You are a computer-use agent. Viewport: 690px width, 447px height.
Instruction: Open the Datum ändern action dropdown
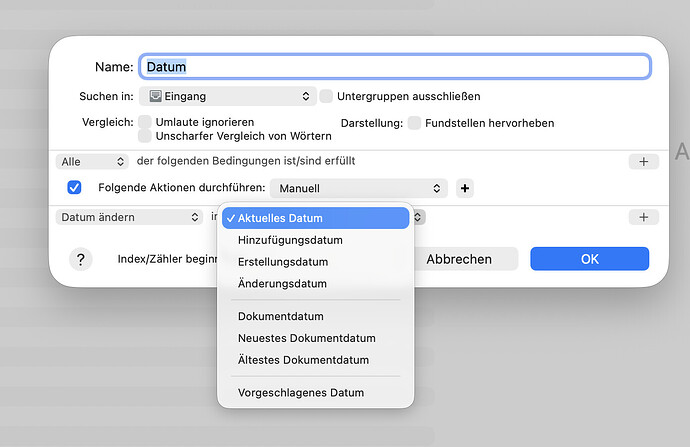pyautogui.click(x=129, y=217)
